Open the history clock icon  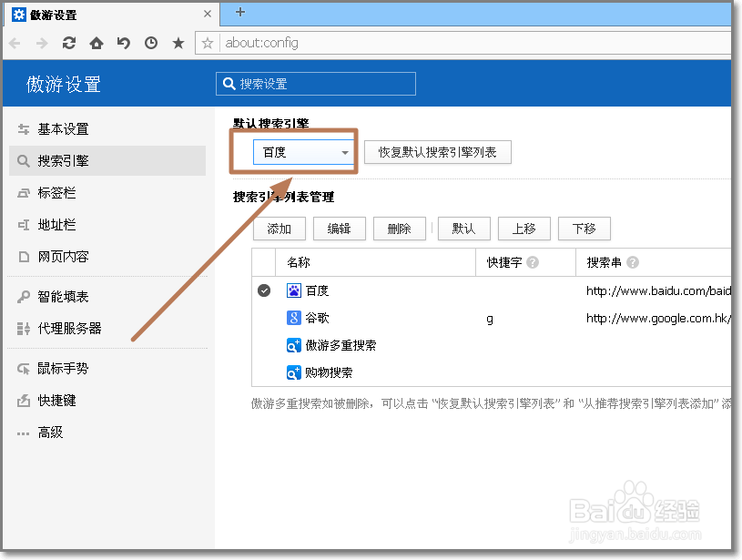[x=151, y=43]
